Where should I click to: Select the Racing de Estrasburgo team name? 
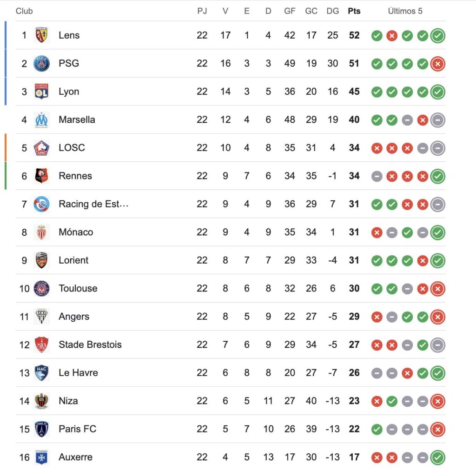pyautogui.click(x=93, y=204)
